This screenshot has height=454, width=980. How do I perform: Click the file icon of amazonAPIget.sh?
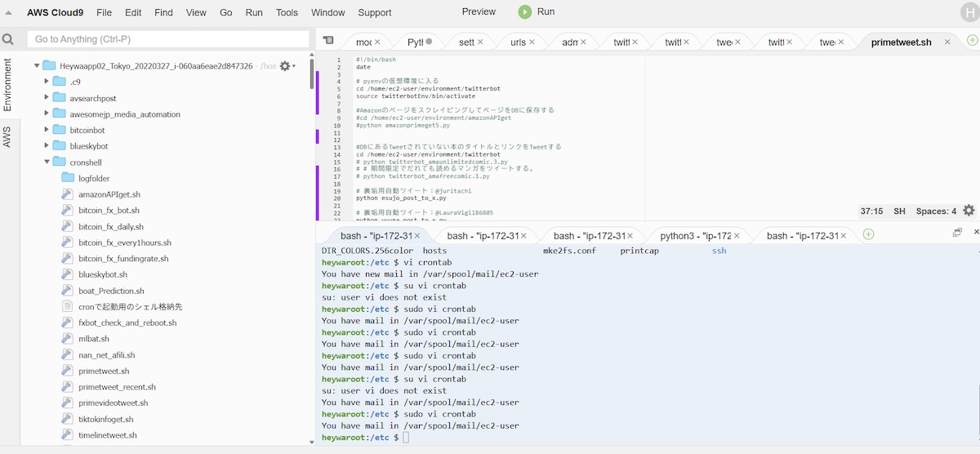[68, 194]
